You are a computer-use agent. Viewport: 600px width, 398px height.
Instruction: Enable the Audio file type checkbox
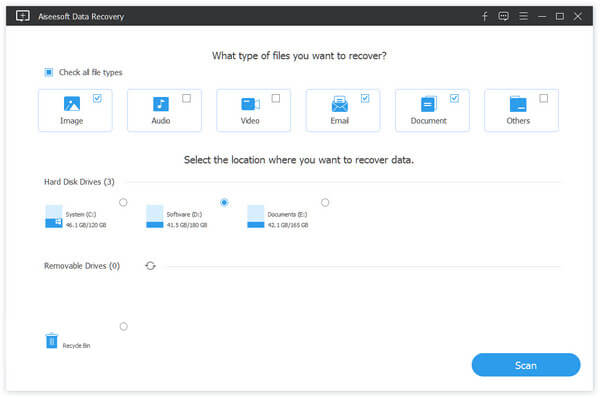tap(186, 98)
